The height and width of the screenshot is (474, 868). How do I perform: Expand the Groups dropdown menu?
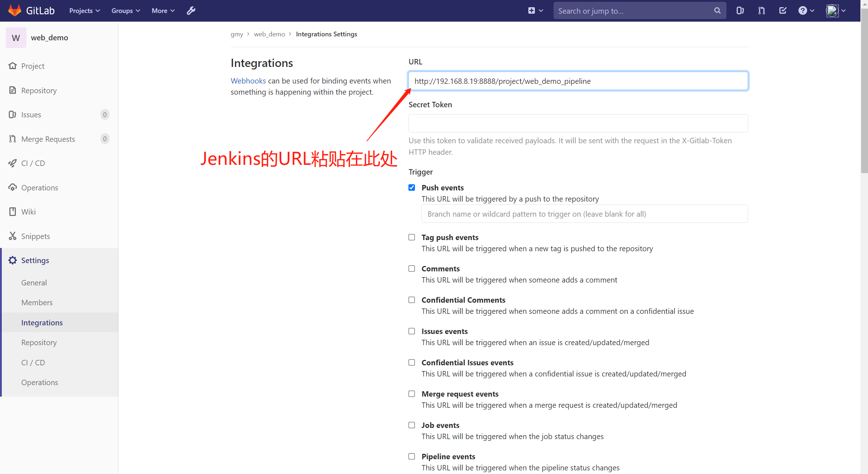(126, 11)
